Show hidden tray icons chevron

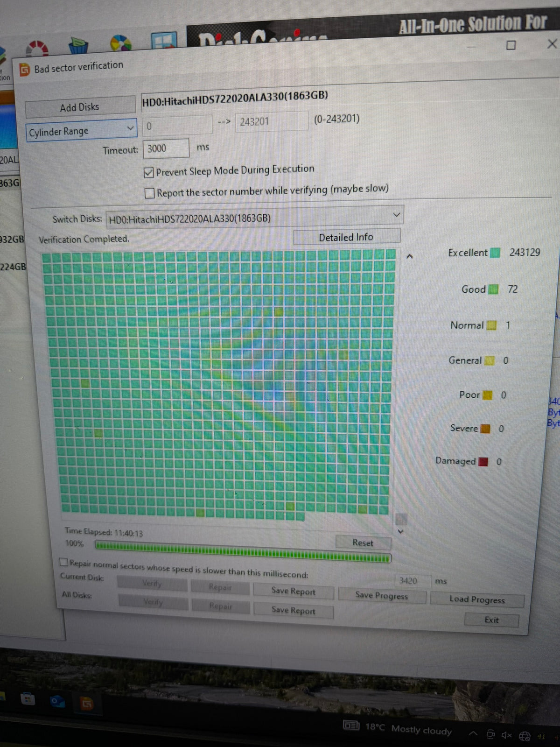[473, 733]
